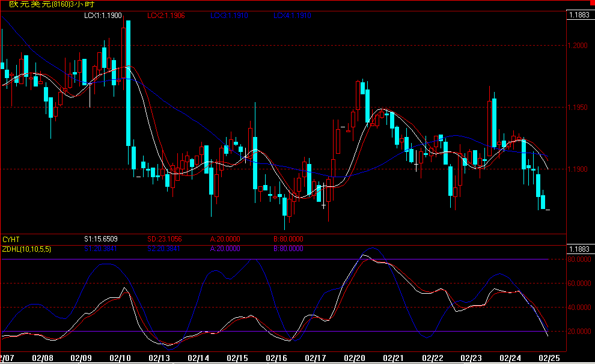Image resolution: width=595 pixels, height=364 pixels.
Task: Click the 1.1950 price axis label
Action: 578,108
